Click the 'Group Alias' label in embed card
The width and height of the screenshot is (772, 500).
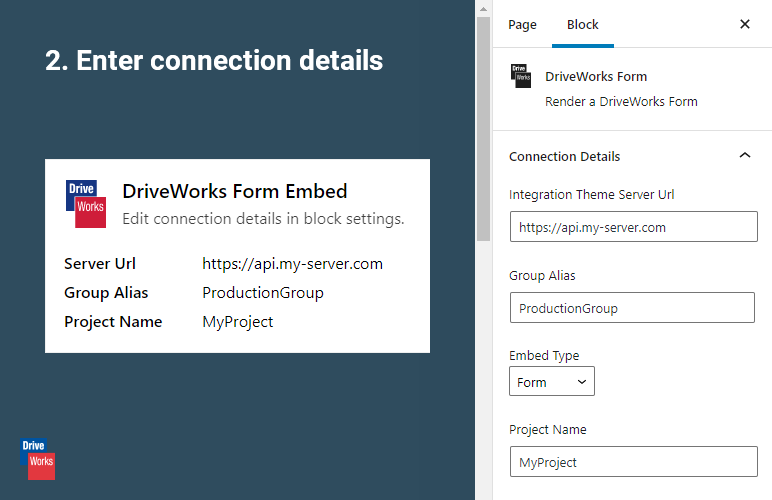pos(106,293)
